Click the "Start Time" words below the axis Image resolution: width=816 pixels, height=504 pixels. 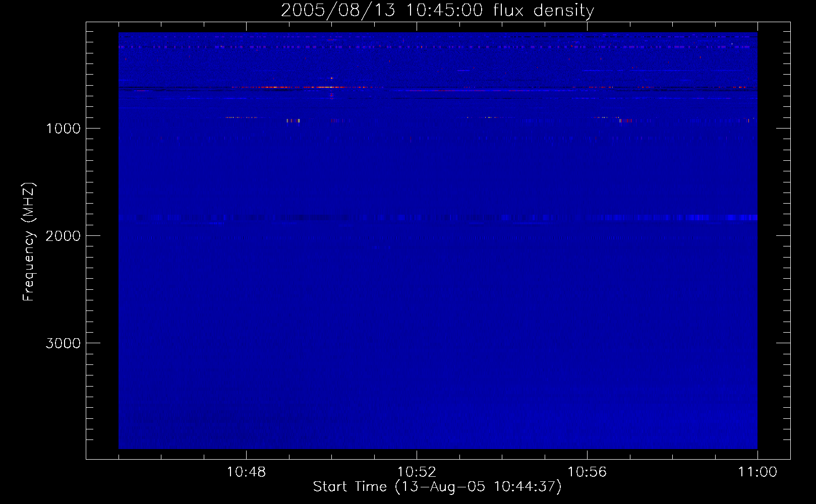tap(349, 487)
